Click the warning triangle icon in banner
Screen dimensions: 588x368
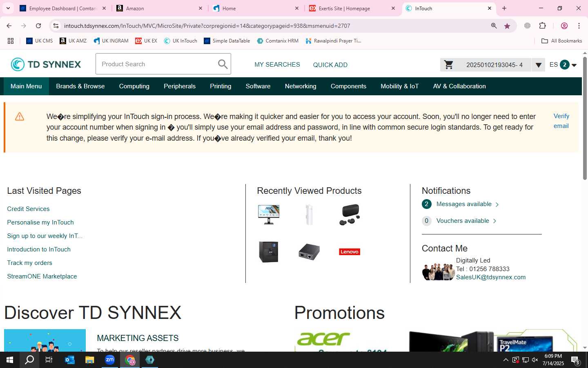pos(20,117)
